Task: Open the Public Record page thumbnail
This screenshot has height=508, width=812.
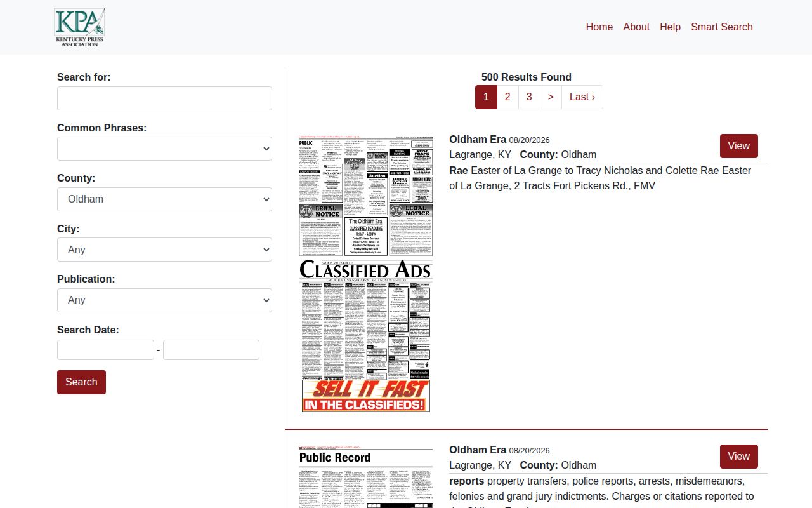Action: point(366,476)
